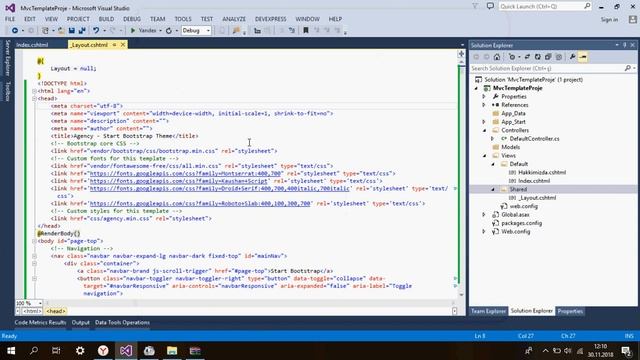This screenshot has height=360, width=640.
Task: Switch to the Team Explorer tab
Action: point(488,311)
